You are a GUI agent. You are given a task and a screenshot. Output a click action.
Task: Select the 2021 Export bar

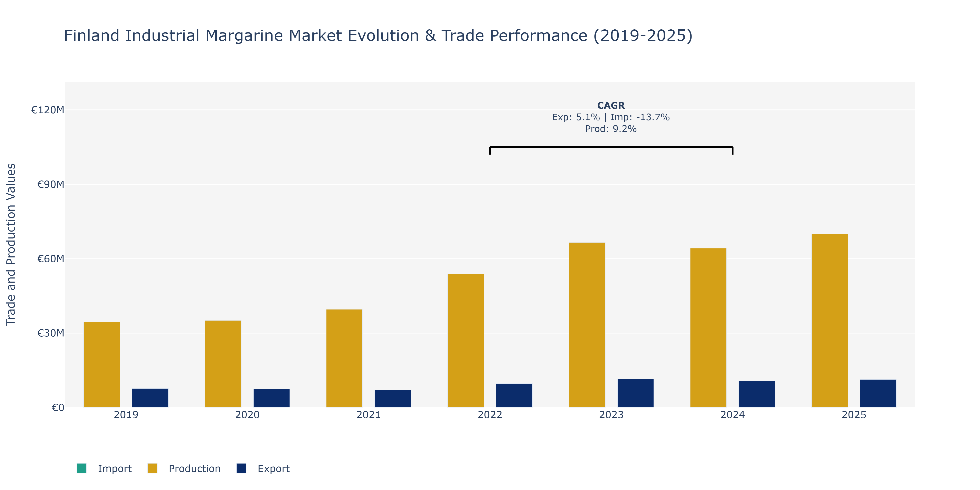[393, 399]
